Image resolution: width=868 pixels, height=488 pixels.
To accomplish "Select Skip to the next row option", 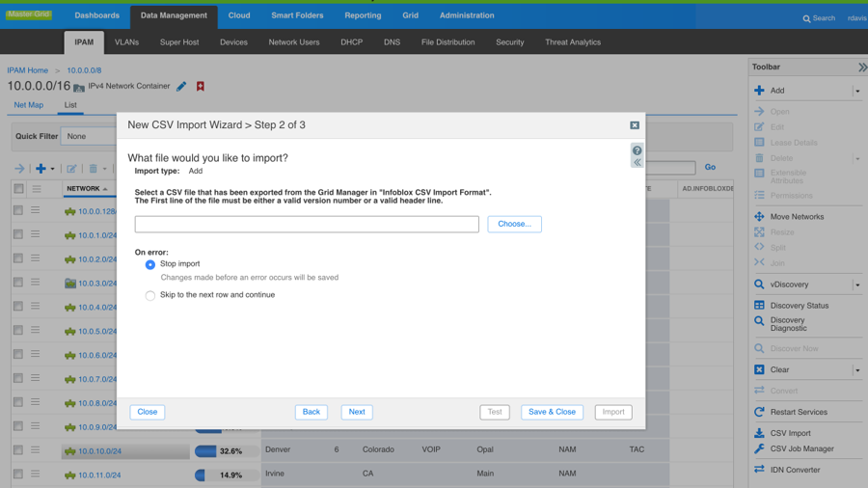I will [150, 296].
